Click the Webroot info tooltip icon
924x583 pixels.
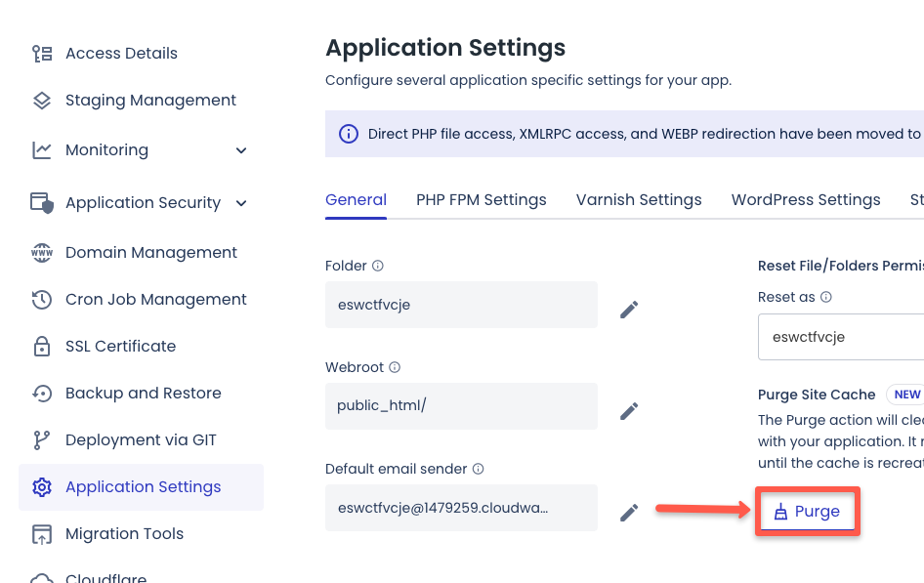pyautogui.click(x=395, y=366)
